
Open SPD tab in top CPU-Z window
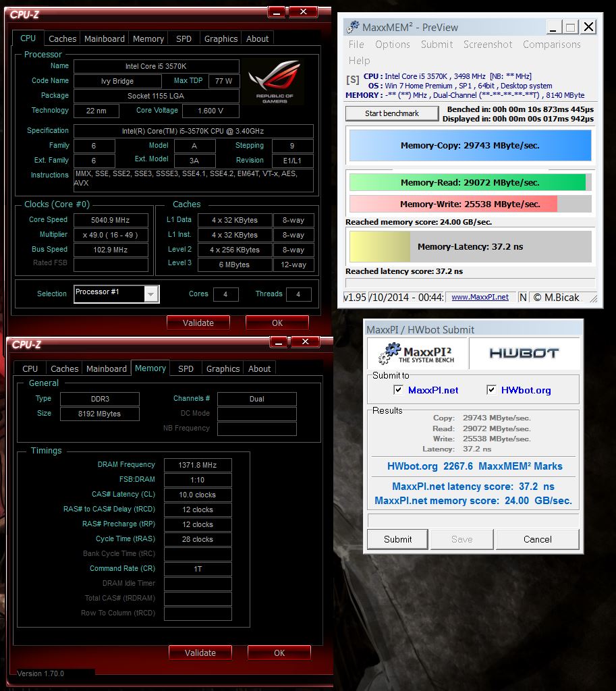click(184, 38)
